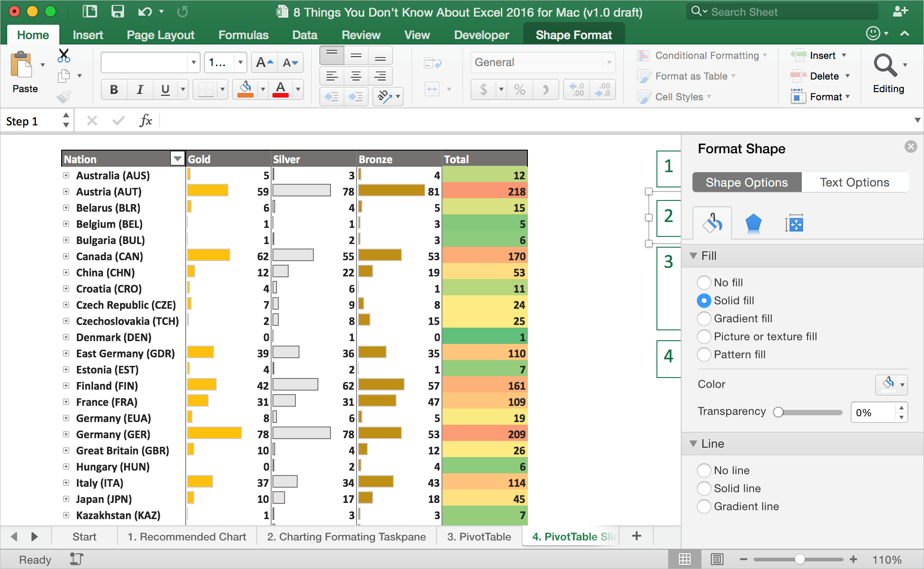Select Solid line option

(x=703, y=489)
